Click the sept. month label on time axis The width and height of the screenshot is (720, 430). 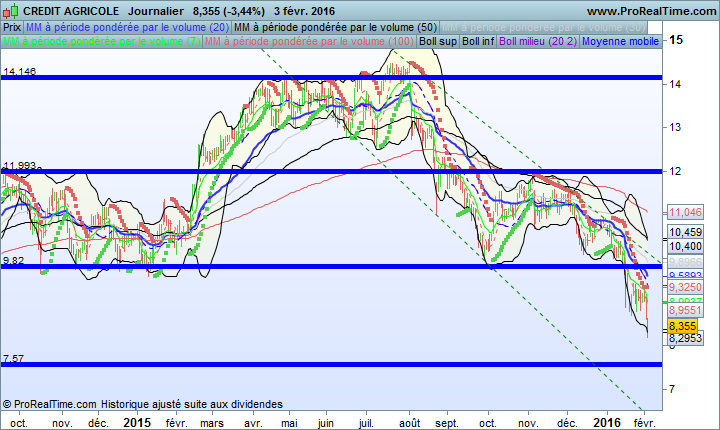pos(447,423)
